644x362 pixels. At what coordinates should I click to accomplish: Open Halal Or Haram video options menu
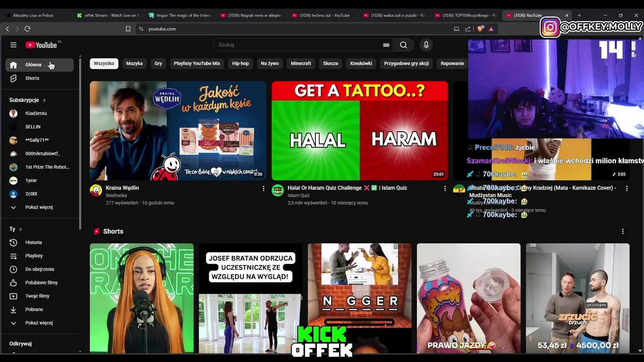(x=445, y=188)
